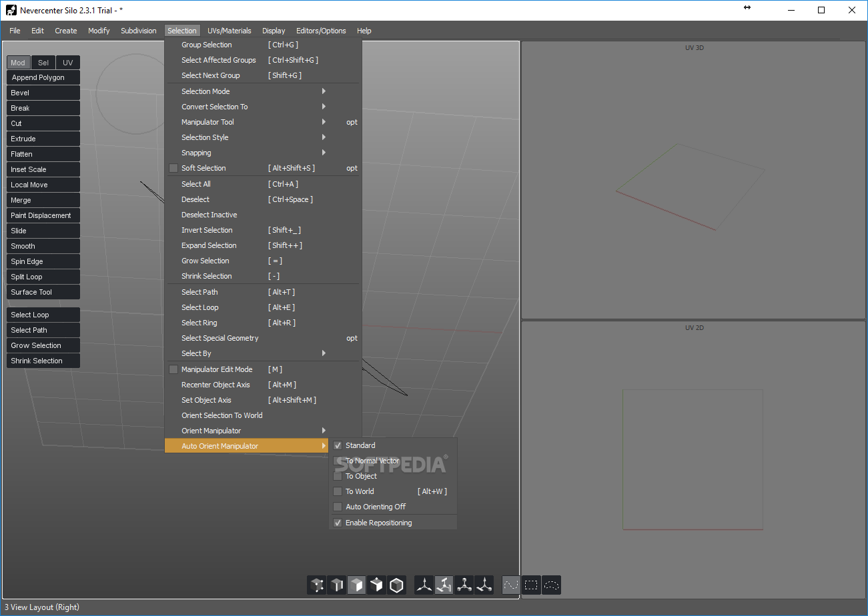Expand the Manipulator Tool submenu arrow

click(x=324, y=122)
